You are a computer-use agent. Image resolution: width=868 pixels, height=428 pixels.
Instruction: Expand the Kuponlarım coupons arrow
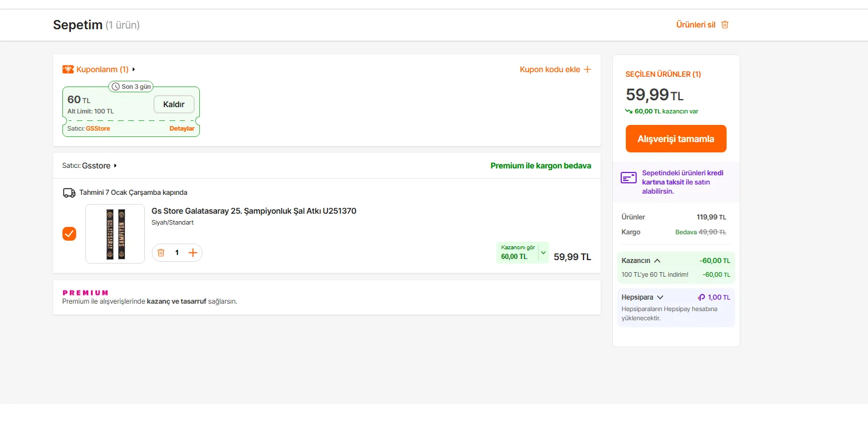[x=134, y=69]
